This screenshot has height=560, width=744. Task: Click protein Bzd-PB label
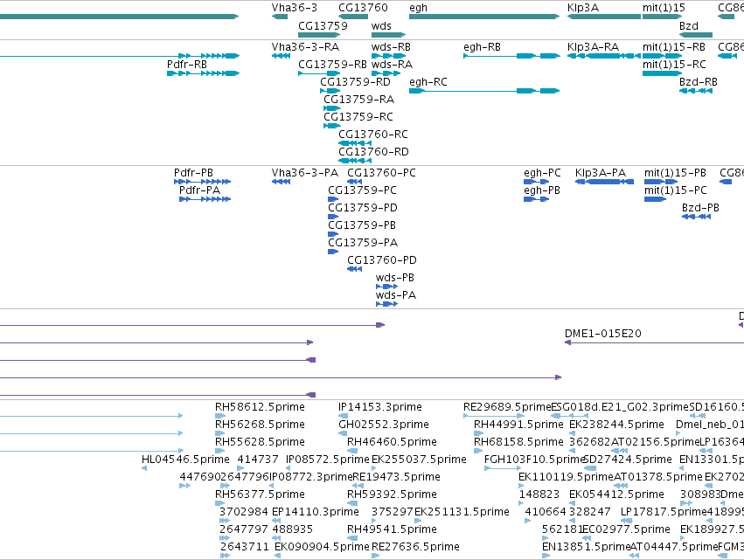pos(700,208)
